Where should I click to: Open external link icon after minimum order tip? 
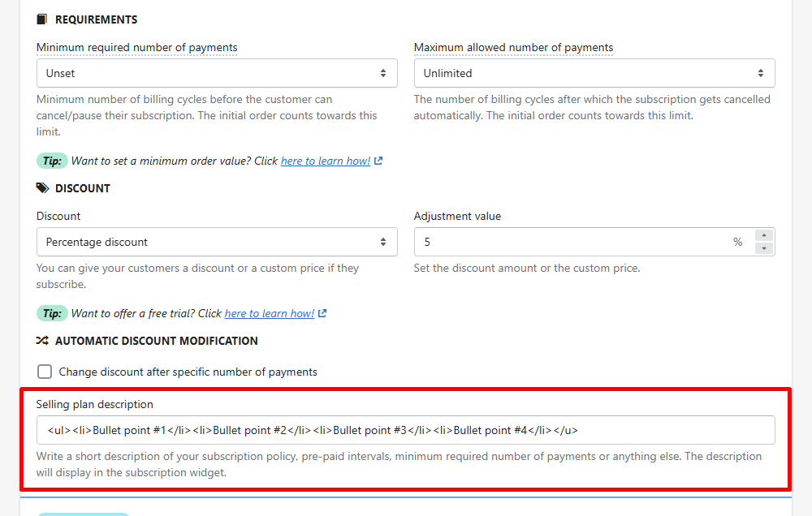[x=378, y=161]
